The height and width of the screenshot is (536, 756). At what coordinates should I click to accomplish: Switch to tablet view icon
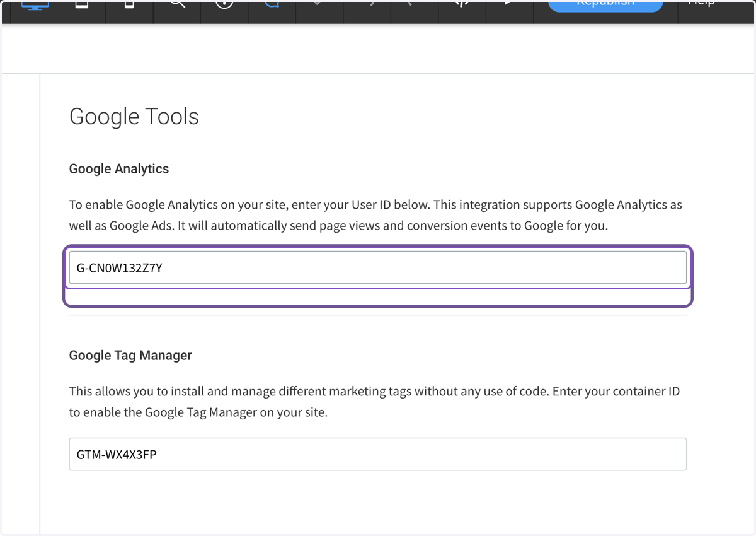(82, 4)
